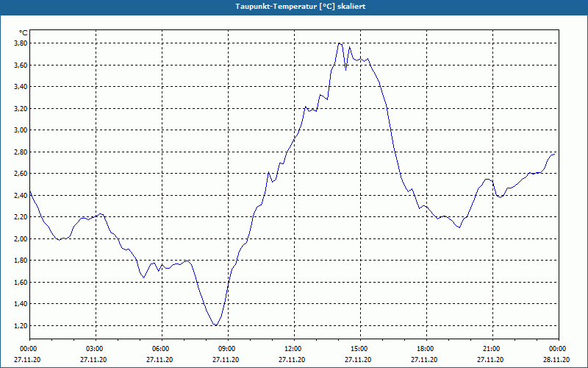Click the 1,80 y-axis label
Viewport: 588px width, 368px height.
coord(21,261)
